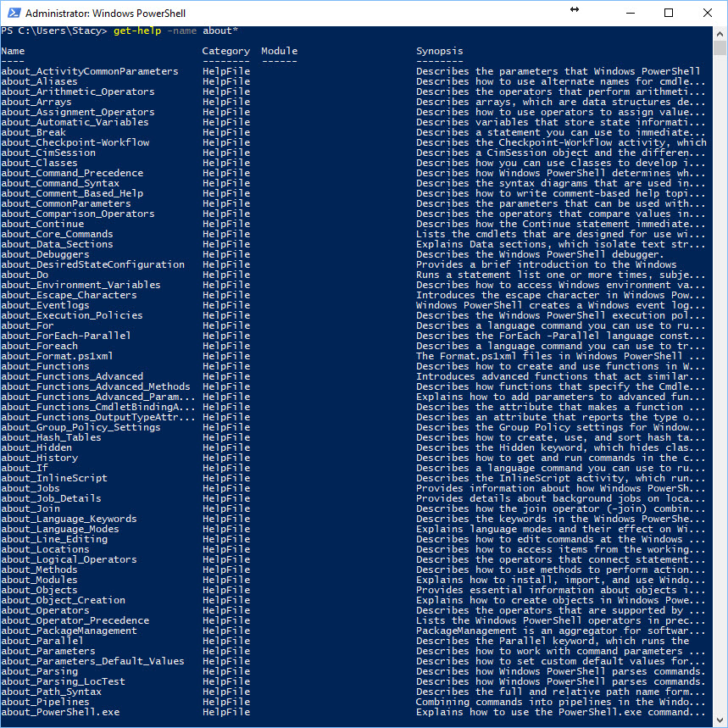728x728 pixels.
Task: Click the about_Classes entry
Action: (x=39, y=163)
